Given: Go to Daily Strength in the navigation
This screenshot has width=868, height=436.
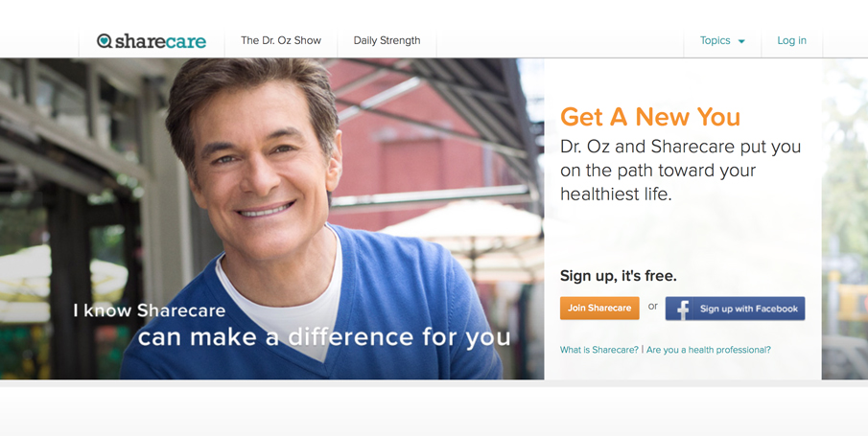Looking at the screenshot, I should [x=387, y=40].
